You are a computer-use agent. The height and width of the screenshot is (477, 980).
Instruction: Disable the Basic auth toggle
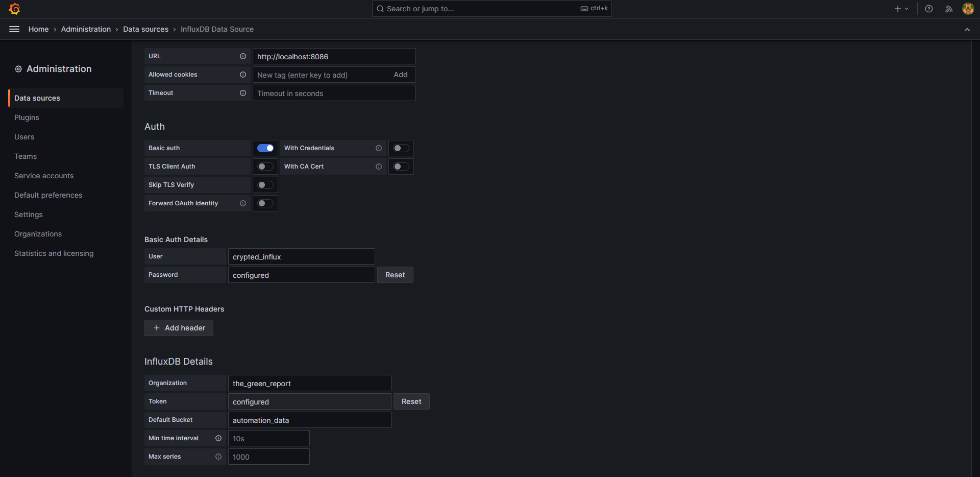(x=265, y=148)
